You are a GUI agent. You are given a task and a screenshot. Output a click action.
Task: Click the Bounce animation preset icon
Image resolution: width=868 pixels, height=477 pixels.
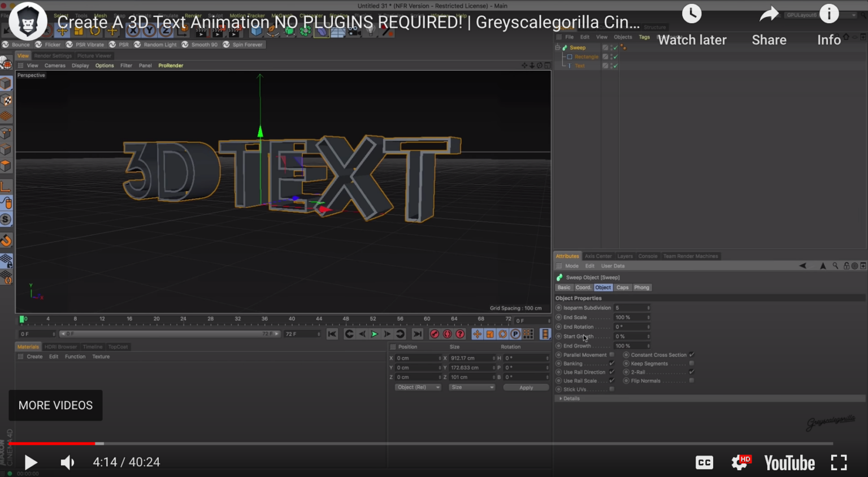[x=6, y=44]
